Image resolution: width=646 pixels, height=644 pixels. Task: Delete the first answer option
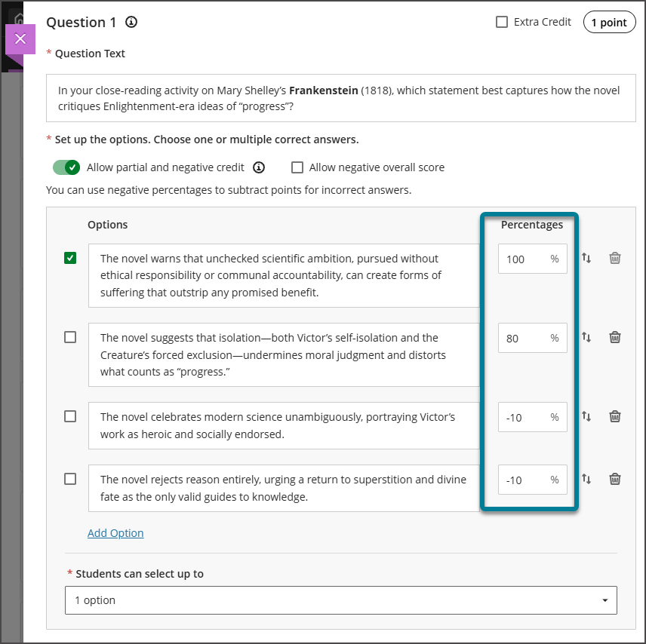coord(615,258)
